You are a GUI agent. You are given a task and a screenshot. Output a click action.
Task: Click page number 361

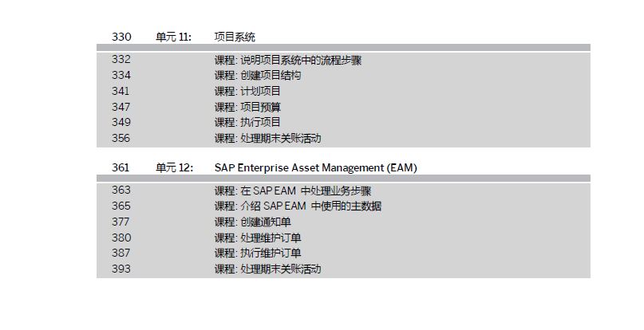[x=121, y=167]
